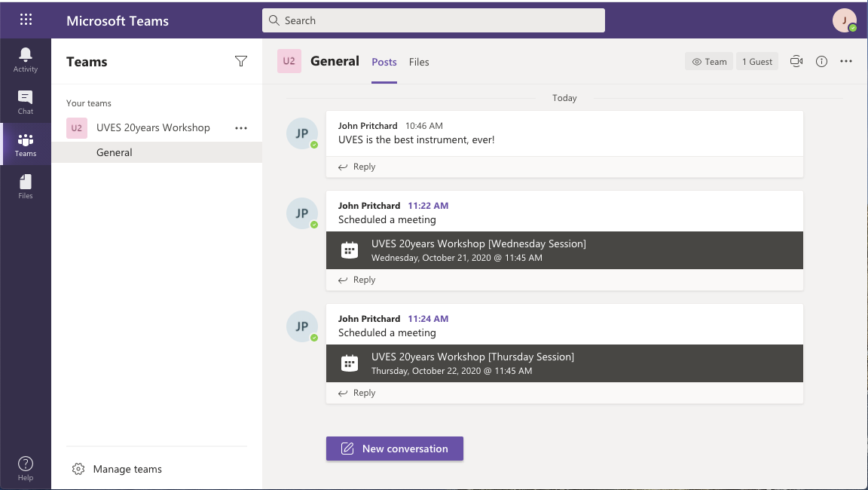
Task: Click JP avatar on the 11:24 AM post
Action: (x=302, y=326)
